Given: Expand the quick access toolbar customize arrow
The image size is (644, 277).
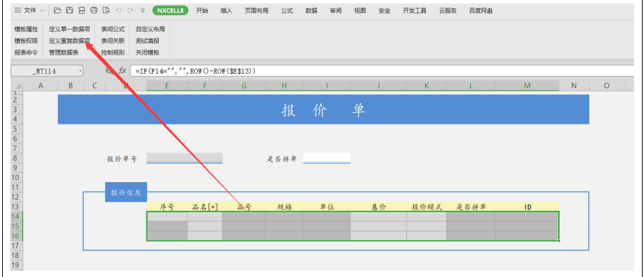Looking at the screenshot, I should pyautogui.click(x=143, y=11).
